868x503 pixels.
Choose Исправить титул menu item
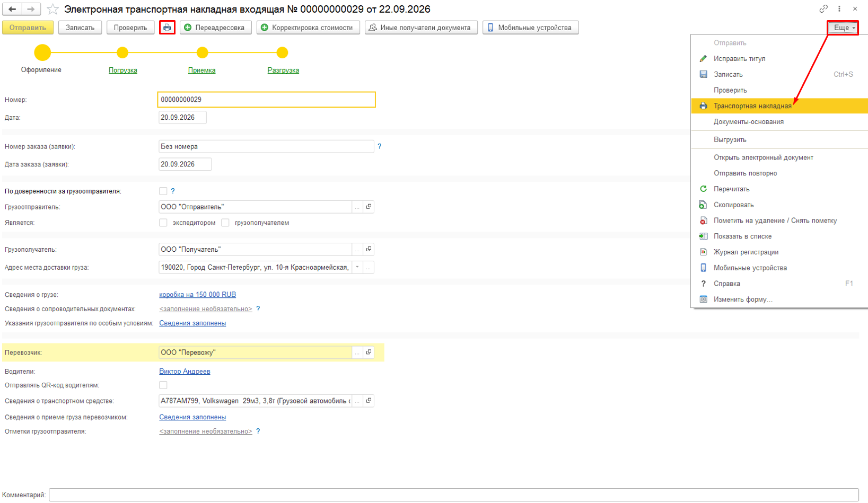point(779,59)
